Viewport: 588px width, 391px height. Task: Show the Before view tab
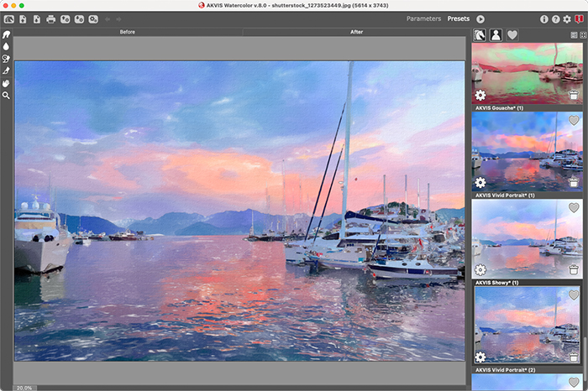[128, 32]
